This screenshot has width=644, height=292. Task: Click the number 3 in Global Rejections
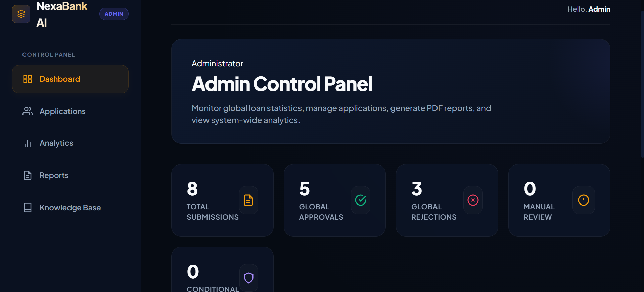[x=417, y=189]
